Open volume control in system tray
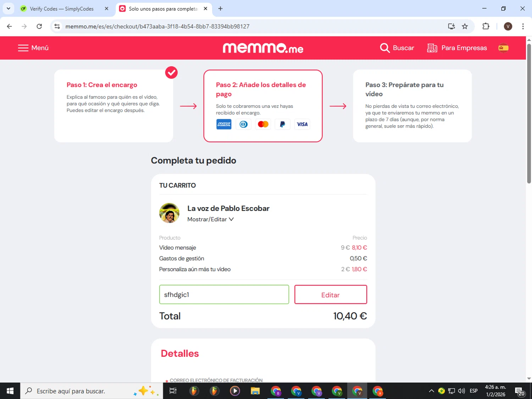 point(461,391)
